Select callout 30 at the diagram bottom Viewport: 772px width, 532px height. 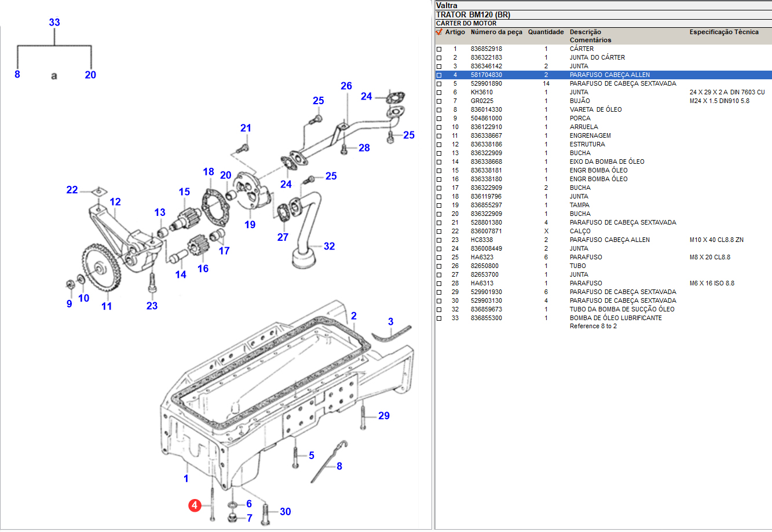point(285,512)
